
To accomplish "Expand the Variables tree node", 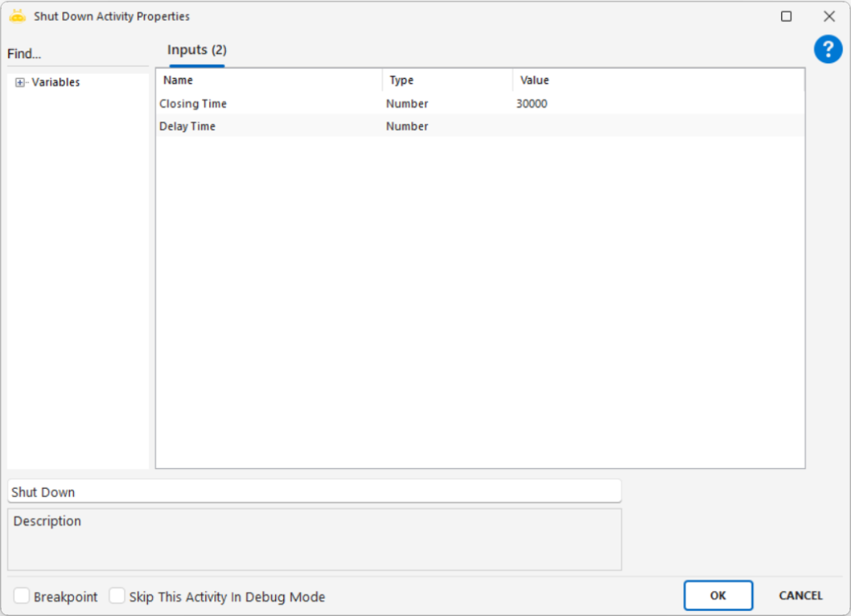I will pos(21,82).
